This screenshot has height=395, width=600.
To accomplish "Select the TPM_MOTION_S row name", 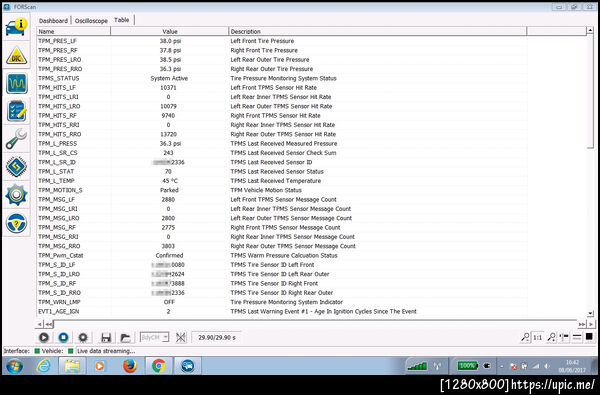I will [60, 190].
